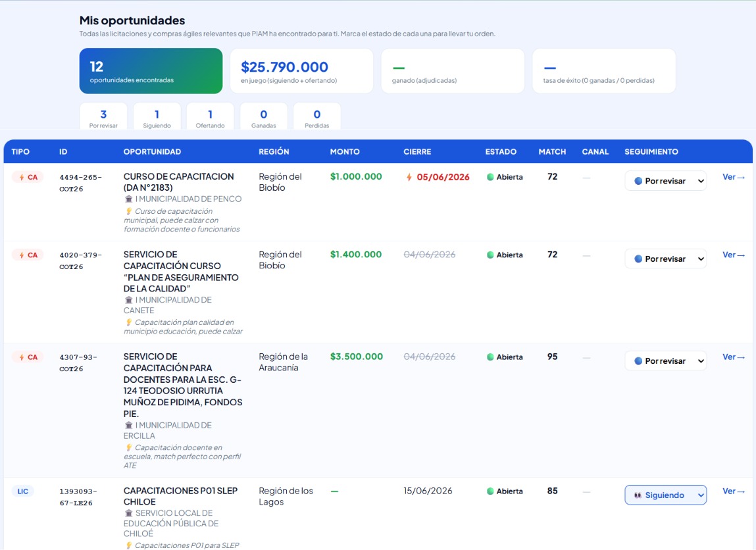This screenshot has width=756, height=550.
Task: Click Ver link for 4020-379-COT26
Action: (734, 255)
